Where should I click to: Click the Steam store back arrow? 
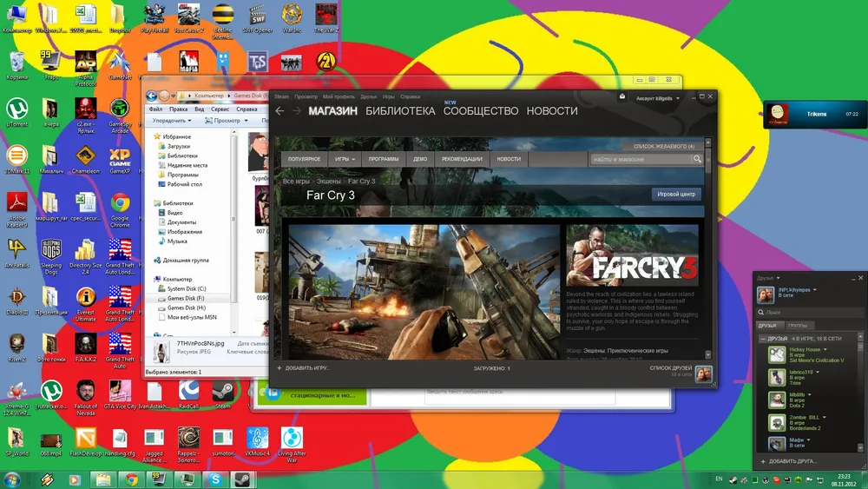pyautogui.click(x=279, y=111)
